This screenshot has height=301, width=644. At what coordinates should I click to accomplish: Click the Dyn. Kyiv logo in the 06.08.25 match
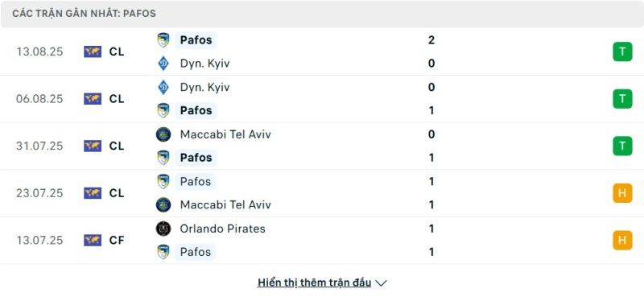[x=163, y=88]
